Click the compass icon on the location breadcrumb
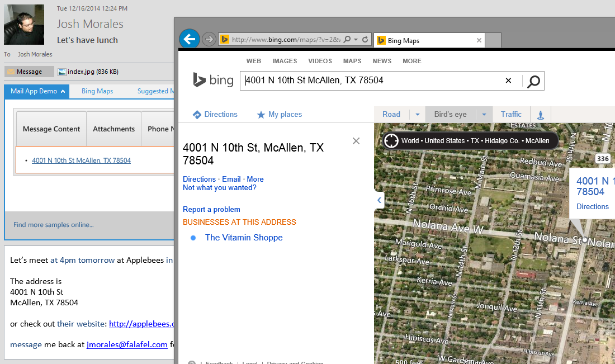 tap(391, 140)
